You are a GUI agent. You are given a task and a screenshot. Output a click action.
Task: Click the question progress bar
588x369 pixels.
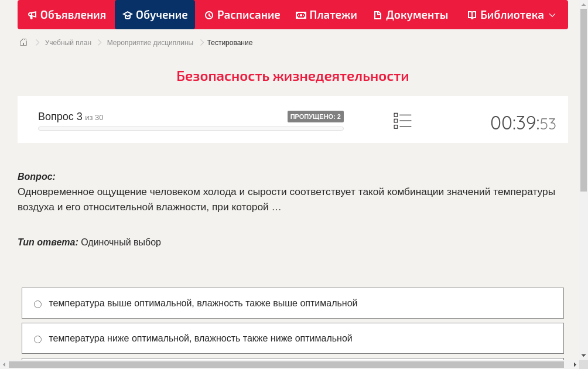pyautogui.click(x=190, y=128)
